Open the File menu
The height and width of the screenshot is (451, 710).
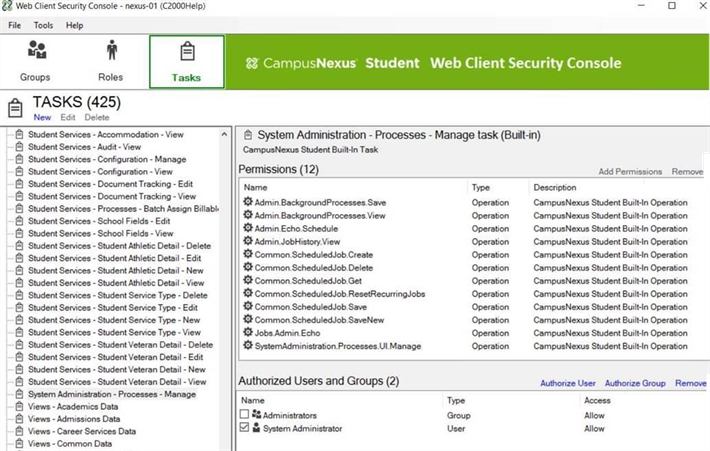[14, 25]
